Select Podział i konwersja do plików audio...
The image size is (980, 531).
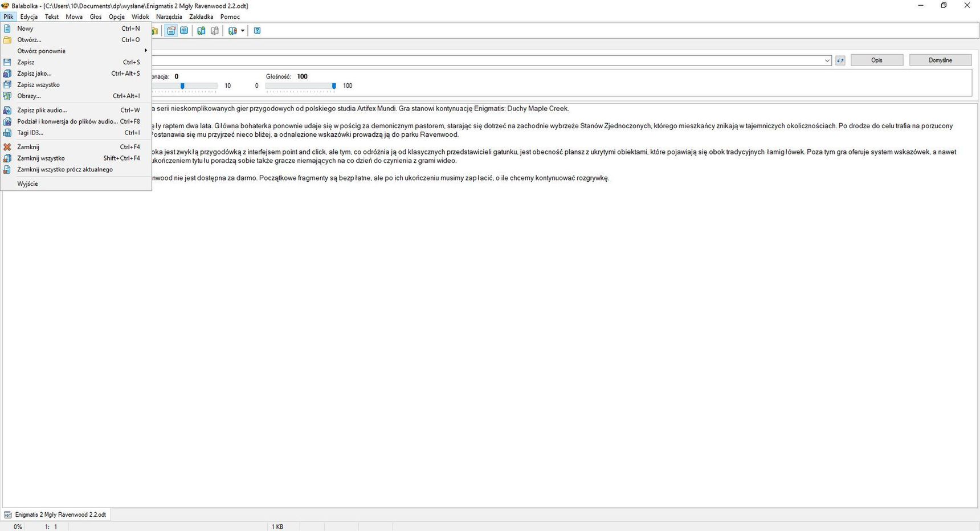coord(76,121)
